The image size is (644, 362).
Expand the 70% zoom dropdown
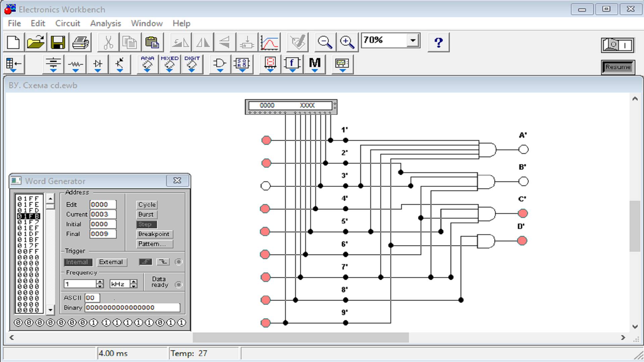tap(413, 41)
